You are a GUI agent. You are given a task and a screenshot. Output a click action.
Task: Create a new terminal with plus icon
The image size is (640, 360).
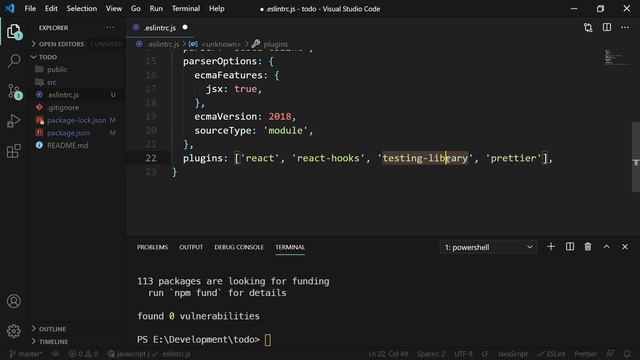click(x=551, y=247)
